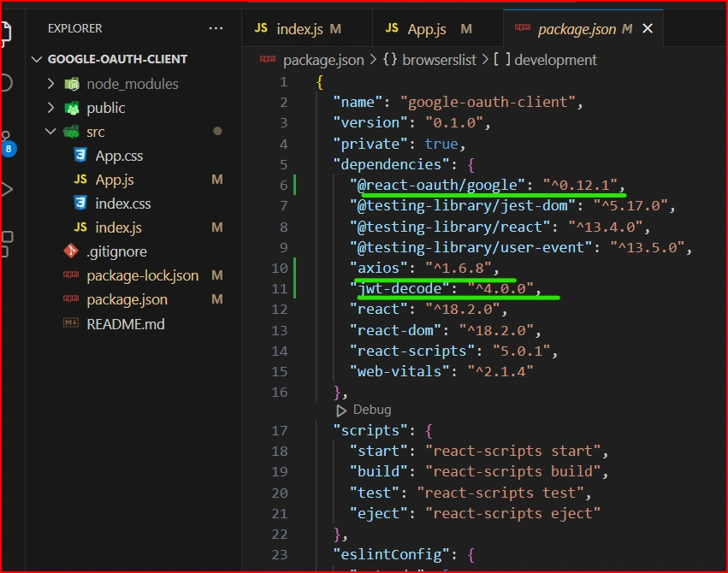728x573 pixels.
Task: Click the "react-scripts build" script value
Action: [x=513, y=471]
